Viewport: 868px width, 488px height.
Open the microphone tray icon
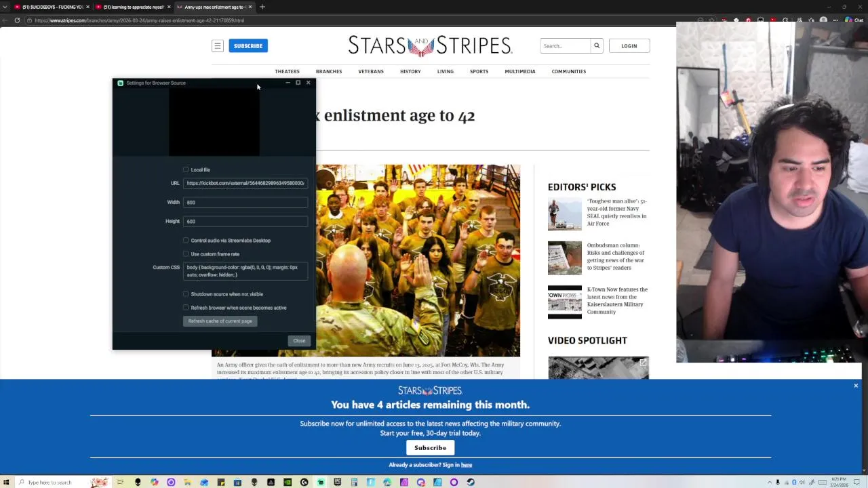(x=778, y=482)
